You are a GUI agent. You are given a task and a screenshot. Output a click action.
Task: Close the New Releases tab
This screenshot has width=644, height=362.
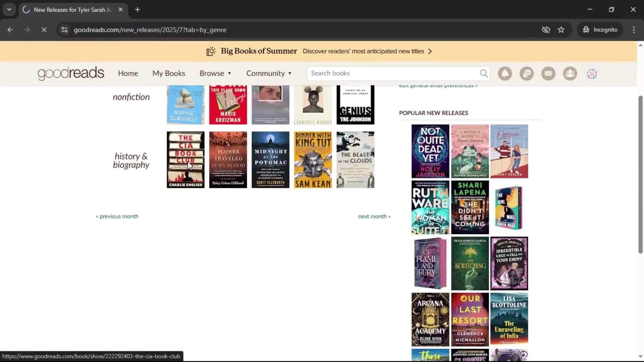click(x=121, y=10)
